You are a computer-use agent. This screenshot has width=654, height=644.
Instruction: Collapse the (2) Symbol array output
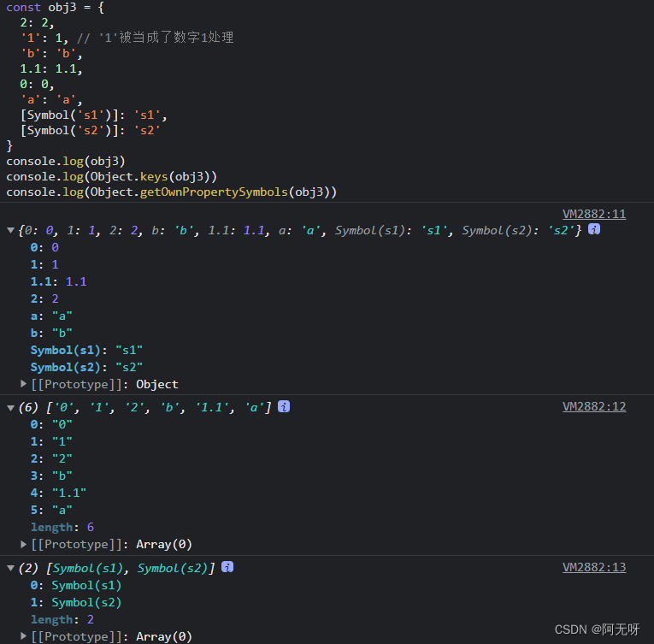coord(10,568)
